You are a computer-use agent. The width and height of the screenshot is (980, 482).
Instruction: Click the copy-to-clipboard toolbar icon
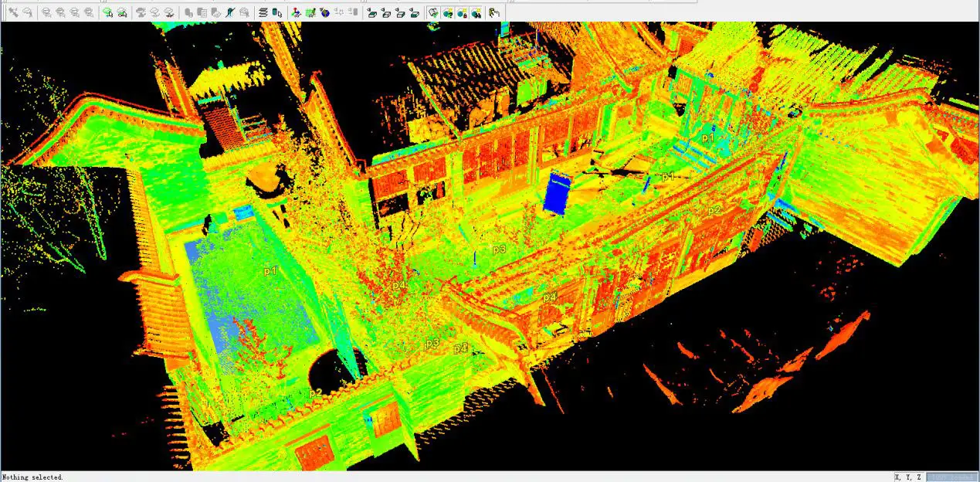pyautogui.click(x=201, y=12)
